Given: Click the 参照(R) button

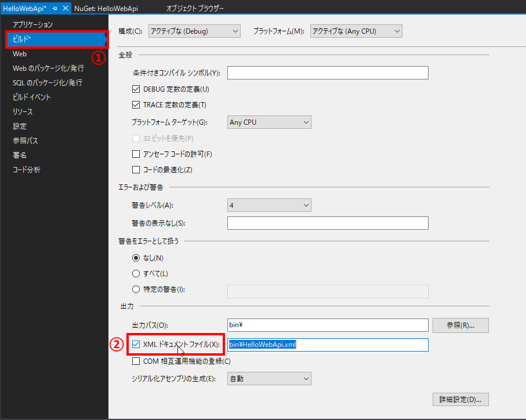Looking at the screenshot, I should pyautogui.click(x=460, y=325).
